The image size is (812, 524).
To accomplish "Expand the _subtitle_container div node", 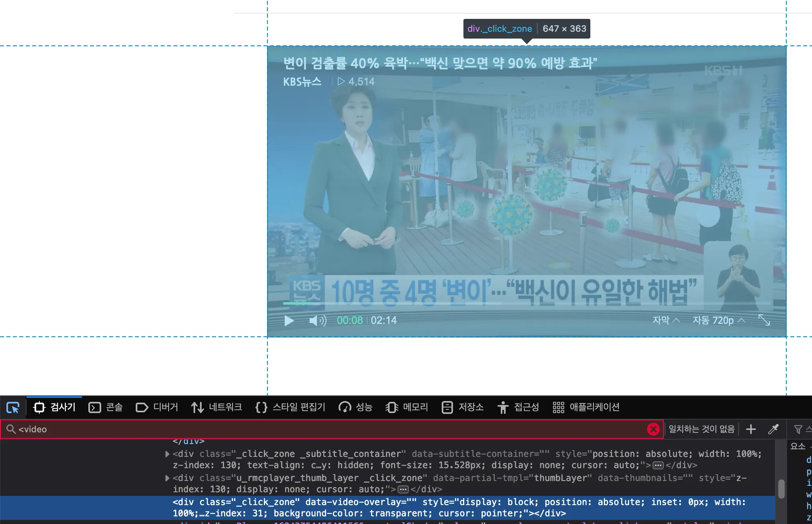I will coord(167,454).
